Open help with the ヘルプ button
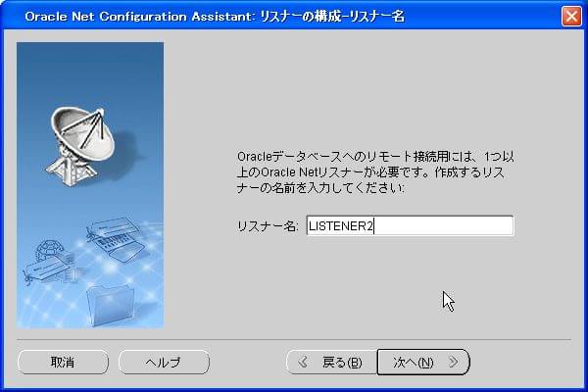The height and width of the screenshot is (392, 588). tap(164, 362)
